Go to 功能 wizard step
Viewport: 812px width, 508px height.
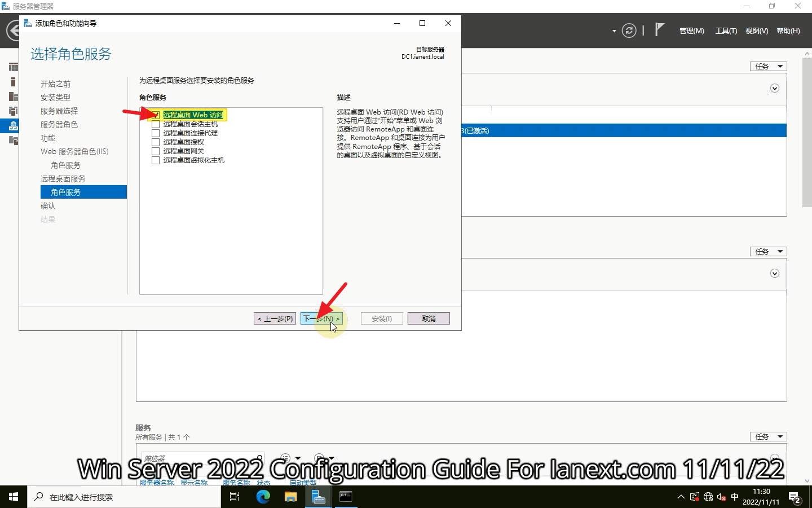point(48,138)
